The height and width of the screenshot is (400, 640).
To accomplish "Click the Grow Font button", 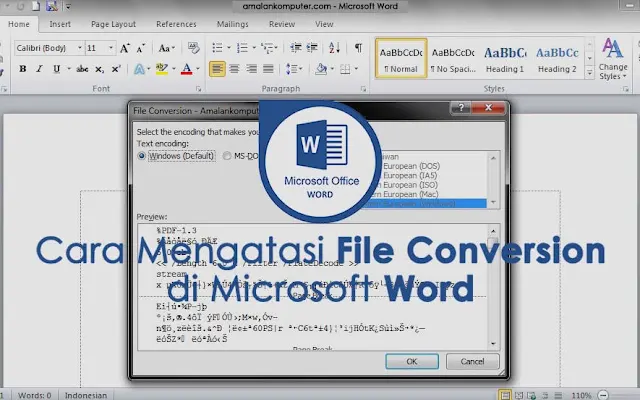I will (x=125, y=48).
